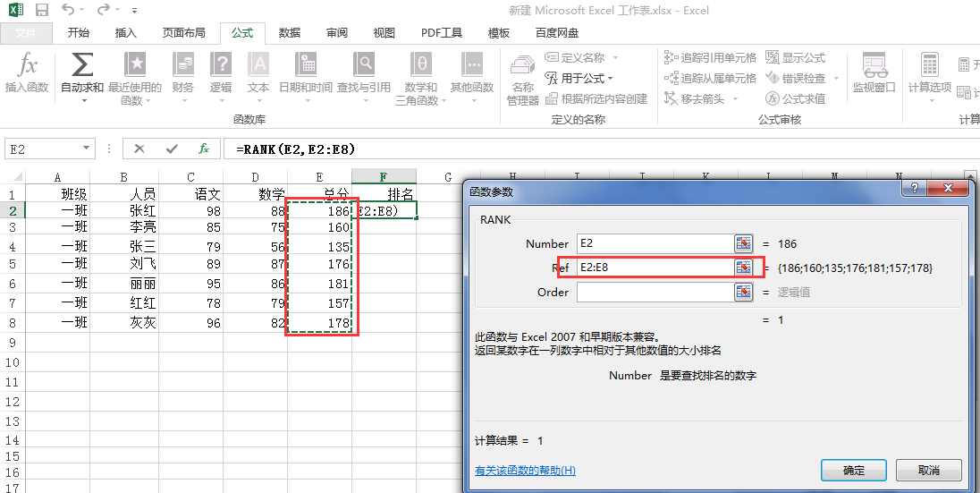Viewport: 980px width, 493px height.
Task: Click the confirm checkmark in formula bar
Action: point(172,149)
